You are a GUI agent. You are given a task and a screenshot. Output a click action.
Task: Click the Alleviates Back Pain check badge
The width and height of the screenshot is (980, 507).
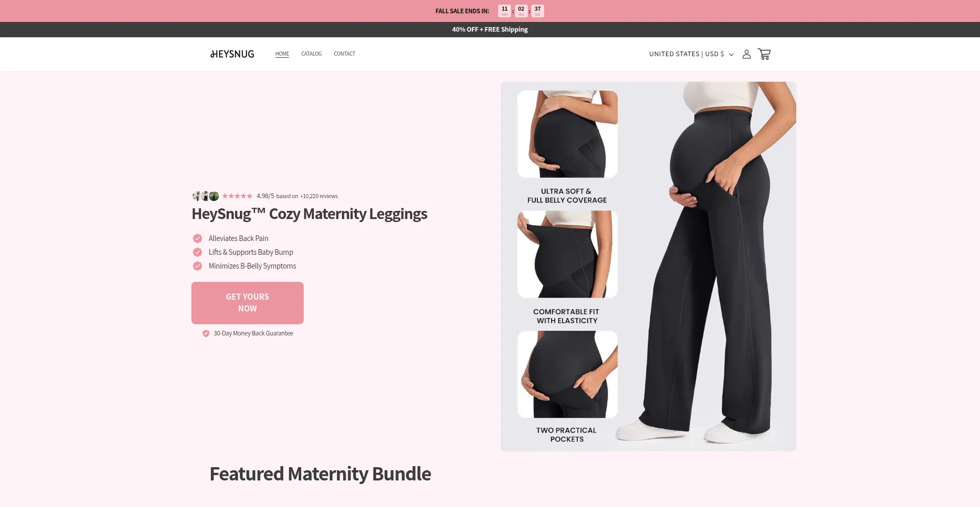[x=198, y=238]
